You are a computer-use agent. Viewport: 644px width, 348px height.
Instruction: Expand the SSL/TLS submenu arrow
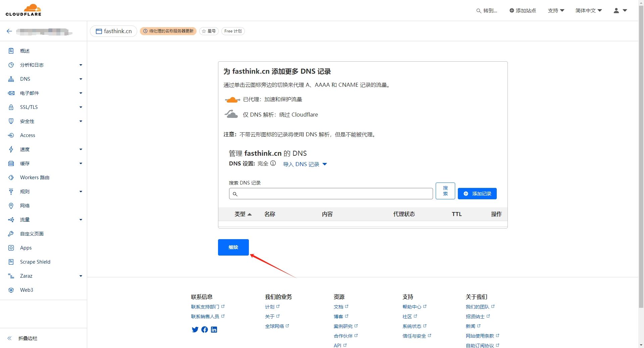[81, 107]
